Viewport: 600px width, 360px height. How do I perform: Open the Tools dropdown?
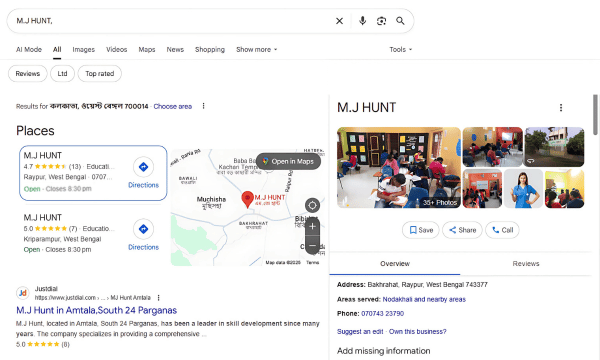coord(401,49)
